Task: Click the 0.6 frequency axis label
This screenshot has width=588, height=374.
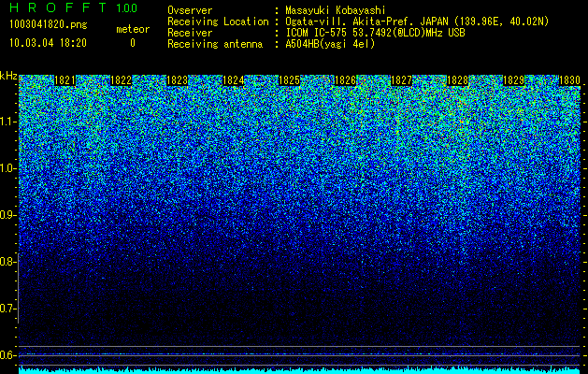Action: point(7,355)
